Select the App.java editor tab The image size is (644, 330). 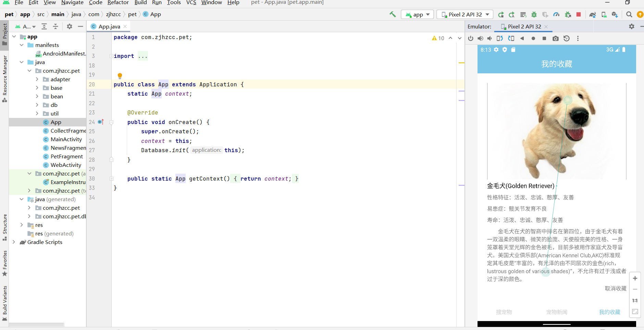pyautogui.click(x=109, y=26)
